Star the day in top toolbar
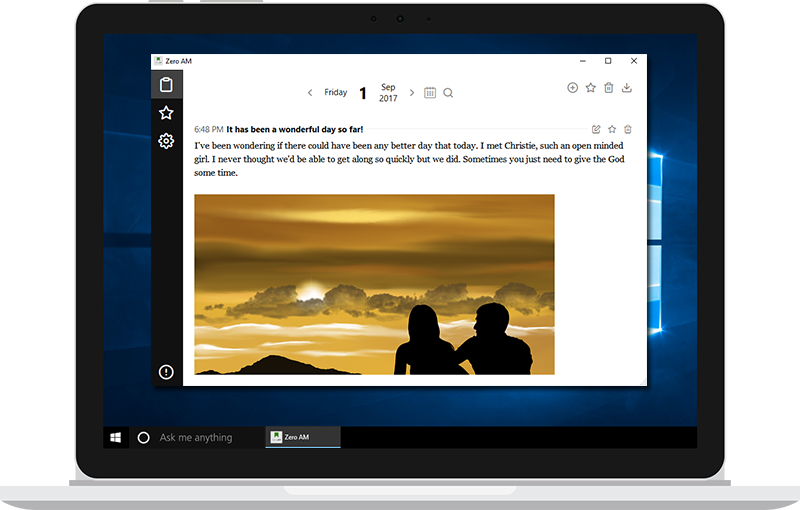Screen dimensions: 800x510 [590, 88]
